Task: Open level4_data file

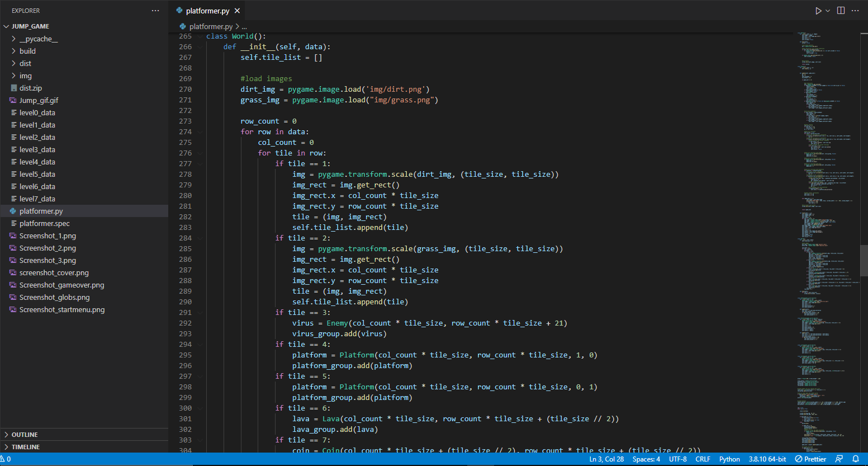Action: [x=37, y=162]
